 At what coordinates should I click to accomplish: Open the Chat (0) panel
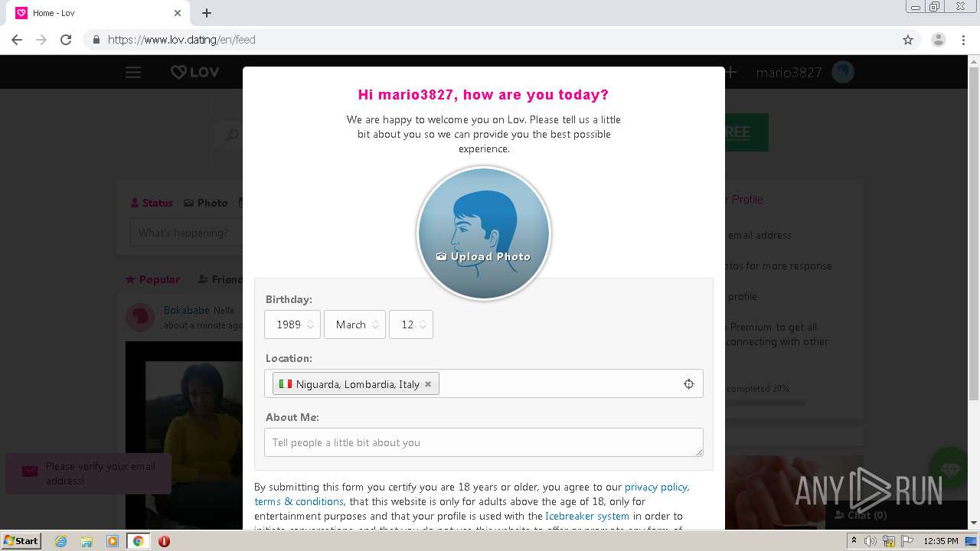click(x=860, y=515)
